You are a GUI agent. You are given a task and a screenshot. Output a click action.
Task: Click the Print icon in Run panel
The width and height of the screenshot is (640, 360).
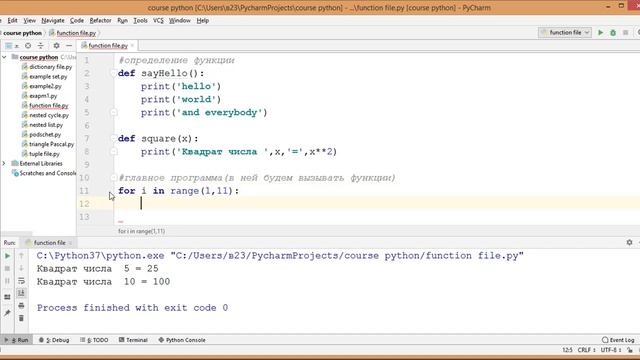(x=21, y=305)
